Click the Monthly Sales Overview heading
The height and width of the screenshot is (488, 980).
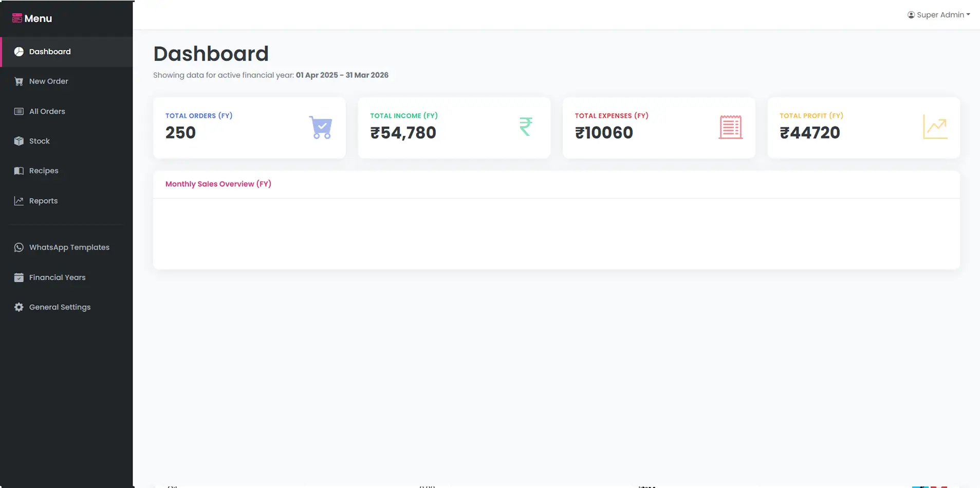click(x=218, y=184)
